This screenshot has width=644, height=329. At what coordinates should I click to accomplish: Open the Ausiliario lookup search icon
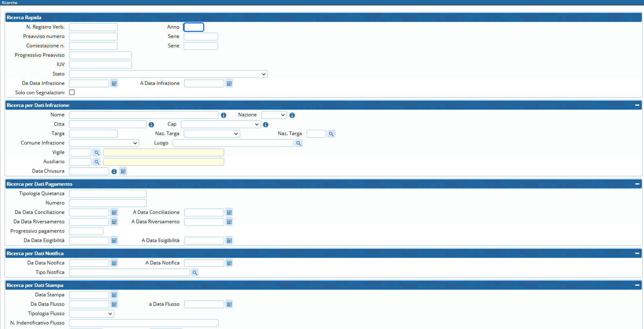coord(97,162)
